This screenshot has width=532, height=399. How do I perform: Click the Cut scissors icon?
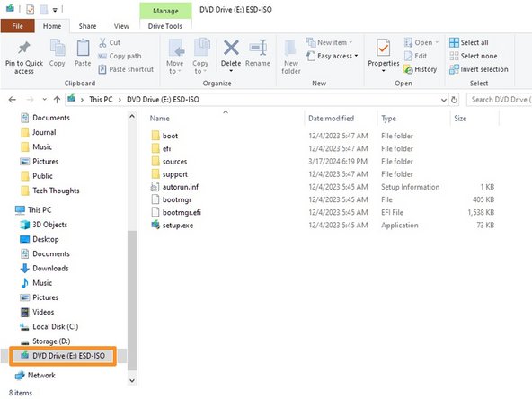102,42
